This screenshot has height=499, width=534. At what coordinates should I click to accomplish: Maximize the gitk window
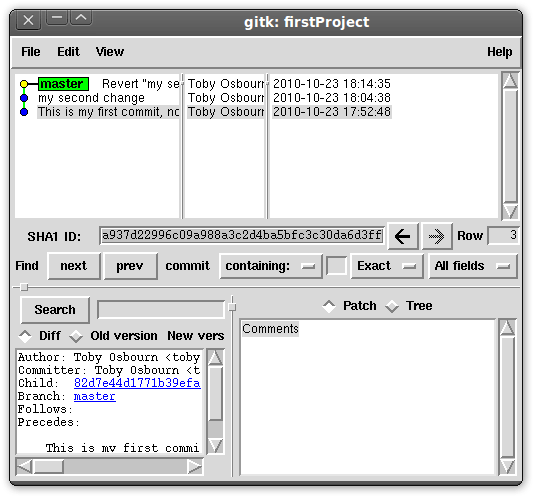coord(81,17)
